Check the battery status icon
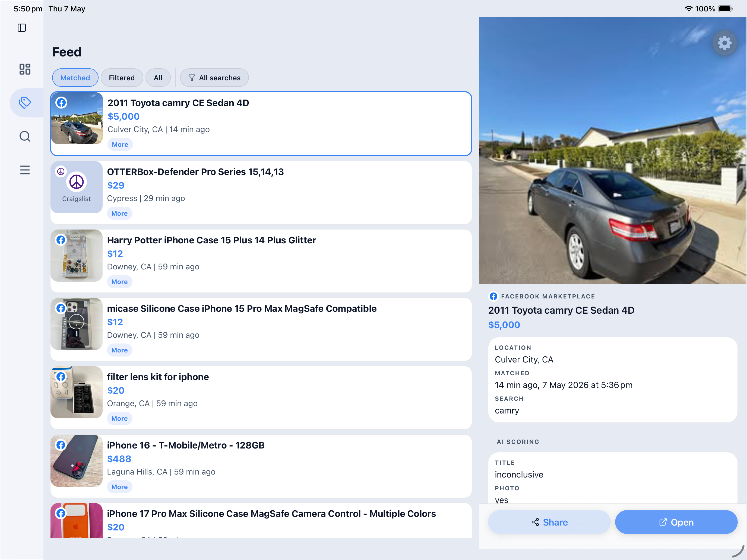The width and height of the screenshot is (747, 560). coord(725,9)
